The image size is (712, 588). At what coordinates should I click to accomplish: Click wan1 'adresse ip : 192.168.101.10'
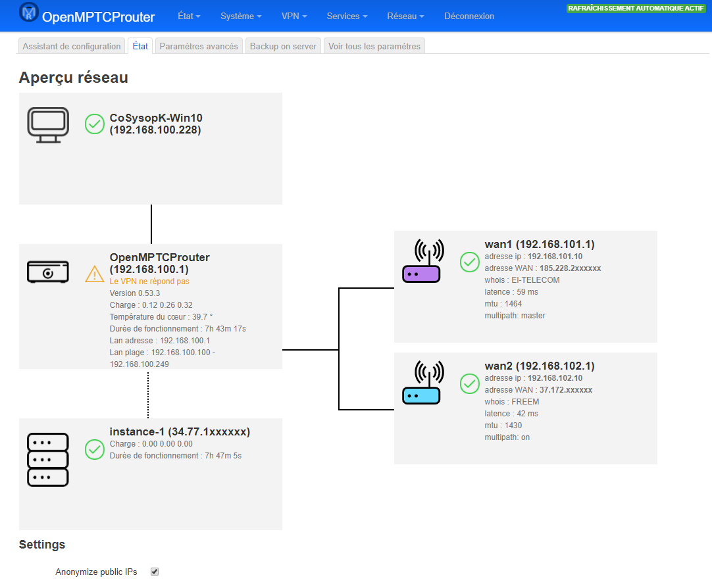[x=534, y=257]
